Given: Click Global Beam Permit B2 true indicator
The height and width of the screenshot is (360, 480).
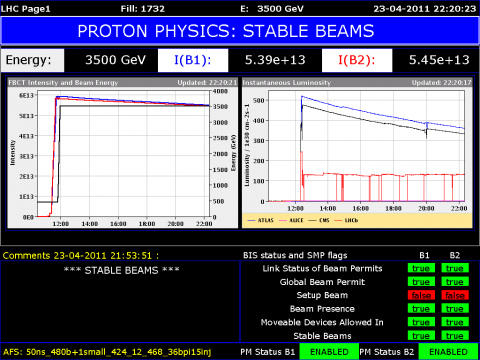Looking at the screenshot, I should pyautogui.click(x=455, y=282).
